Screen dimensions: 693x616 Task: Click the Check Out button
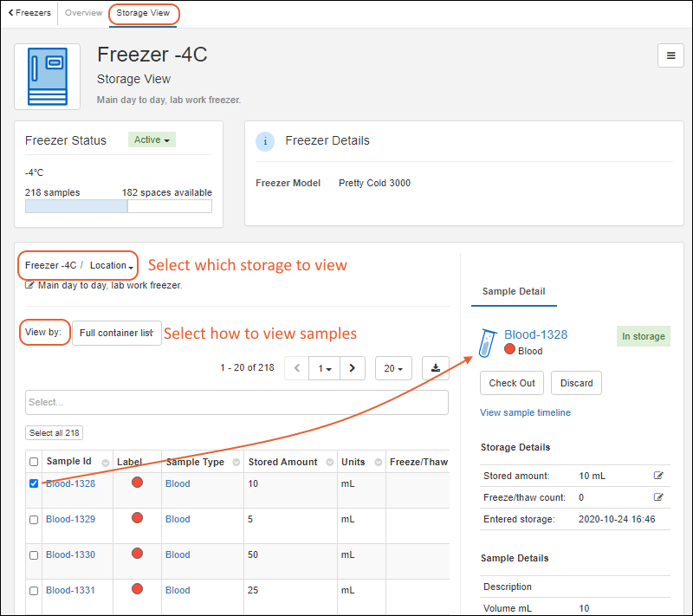[512, 383]
